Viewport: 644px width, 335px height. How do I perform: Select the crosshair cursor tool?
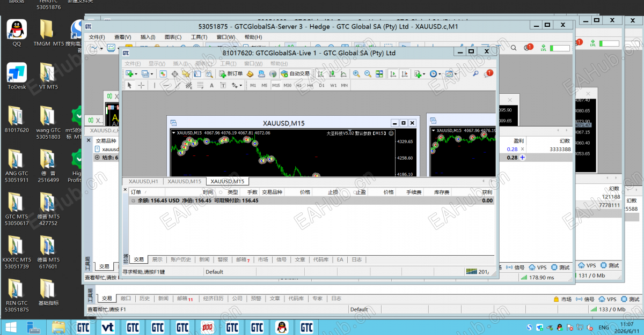point(141,85)
